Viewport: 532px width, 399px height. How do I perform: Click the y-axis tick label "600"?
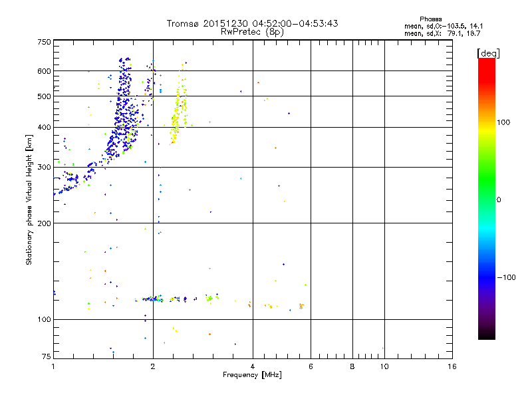[44, 71]
